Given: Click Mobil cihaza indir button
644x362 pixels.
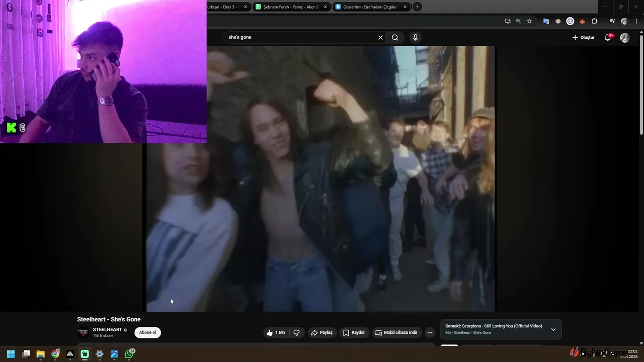Looking at the screenshot, I should click(x=396, y=332).
